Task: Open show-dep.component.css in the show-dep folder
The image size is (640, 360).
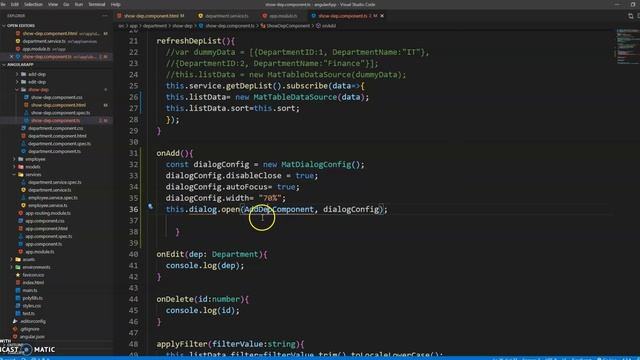Action: tap(56, 98)
